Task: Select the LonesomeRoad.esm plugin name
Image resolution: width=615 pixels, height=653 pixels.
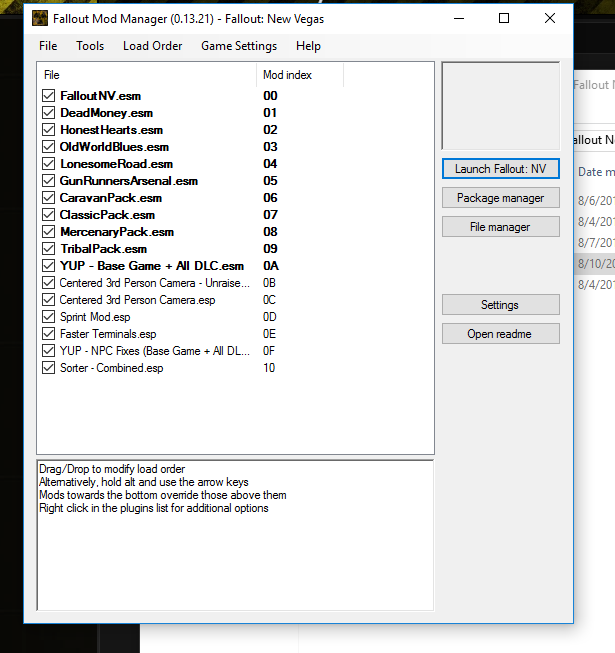Action: tap(116, 164)
